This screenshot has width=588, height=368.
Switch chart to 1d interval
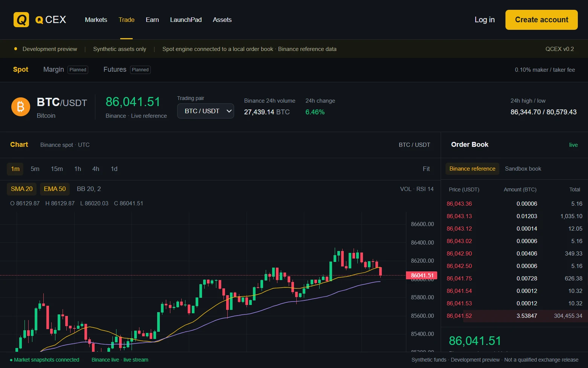coord(114,169)
